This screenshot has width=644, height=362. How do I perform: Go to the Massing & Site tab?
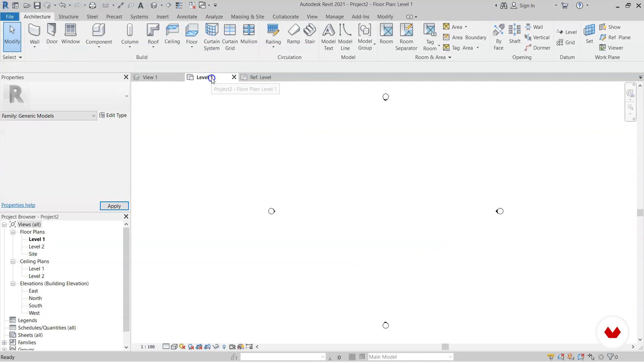(248, 16)
